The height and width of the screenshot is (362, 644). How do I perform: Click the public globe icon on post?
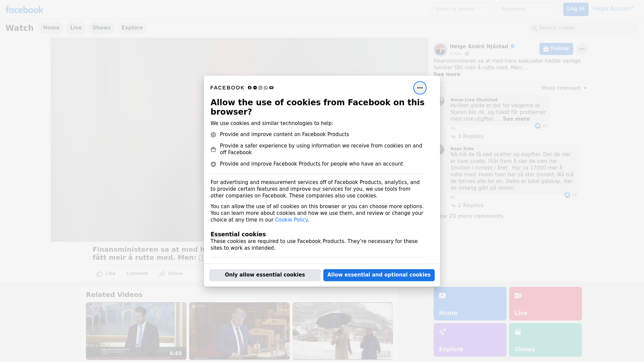coord(467,54)
